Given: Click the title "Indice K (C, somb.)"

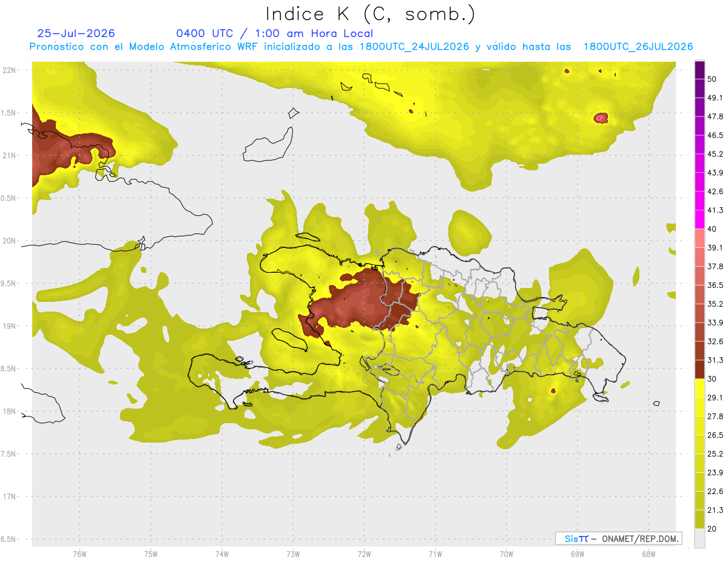Looking at the screenshot, I should click(x=370, y=13).
